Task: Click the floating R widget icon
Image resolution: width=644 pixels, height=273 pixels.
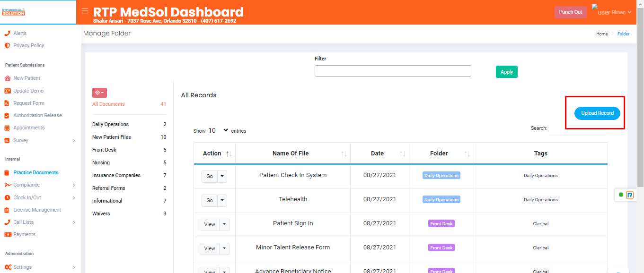Action: (630, 195)
